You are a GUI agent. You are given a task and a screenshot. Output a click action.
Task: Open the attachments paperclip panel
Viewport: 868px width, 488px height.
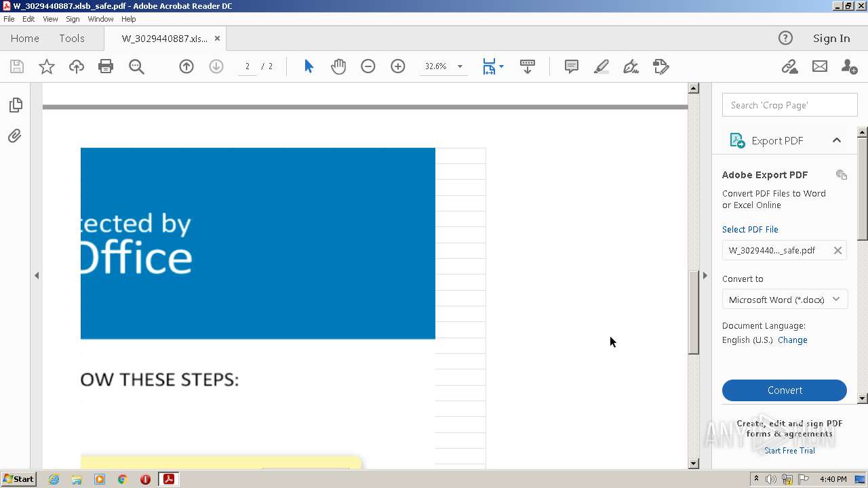[15, 136]
